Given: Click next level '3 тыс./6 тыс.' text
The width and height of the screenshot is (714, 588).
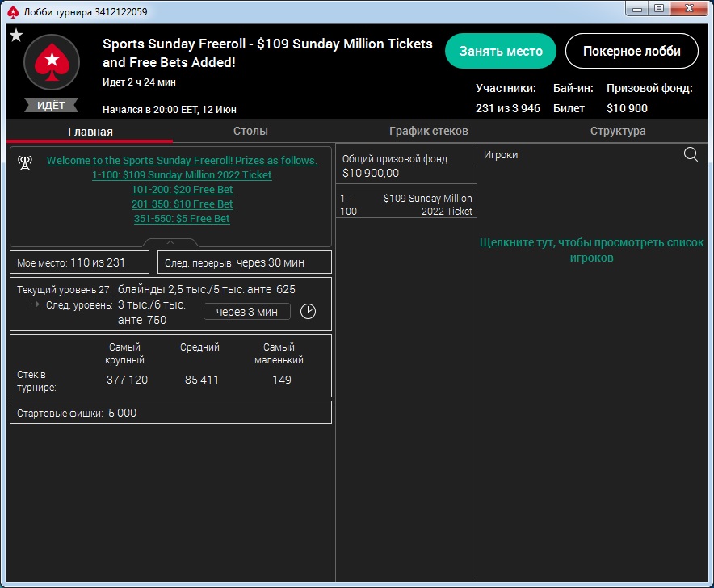Looking at the screenshot, I should click(x=152, y=304).
